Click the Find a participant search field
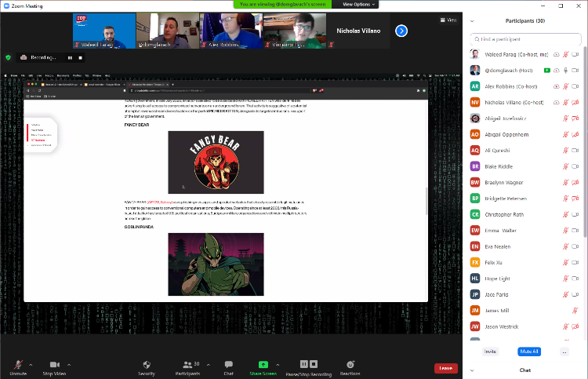The width and height of the screenshot is (588, 379). click(x=525, y=39)
